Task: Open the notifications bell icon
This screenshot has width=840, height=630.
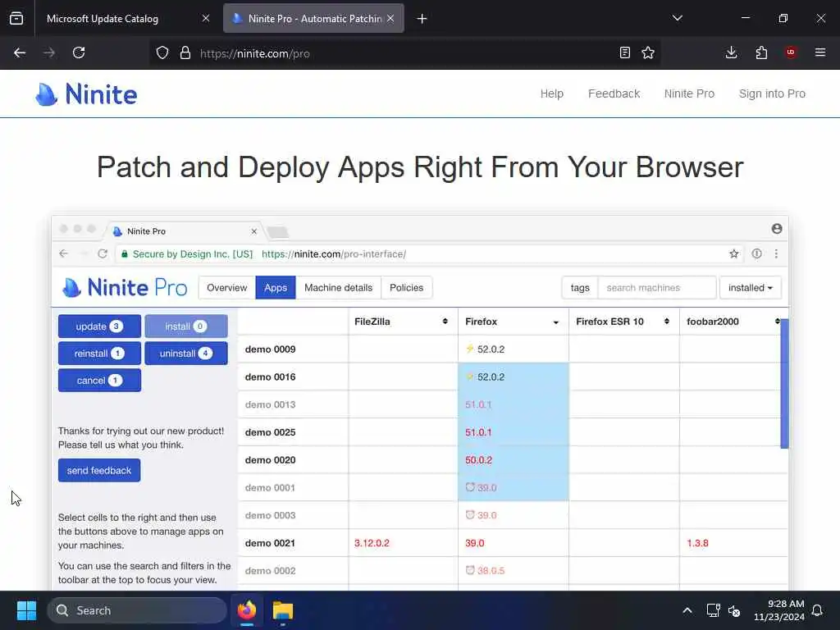Action: [818, 610]
